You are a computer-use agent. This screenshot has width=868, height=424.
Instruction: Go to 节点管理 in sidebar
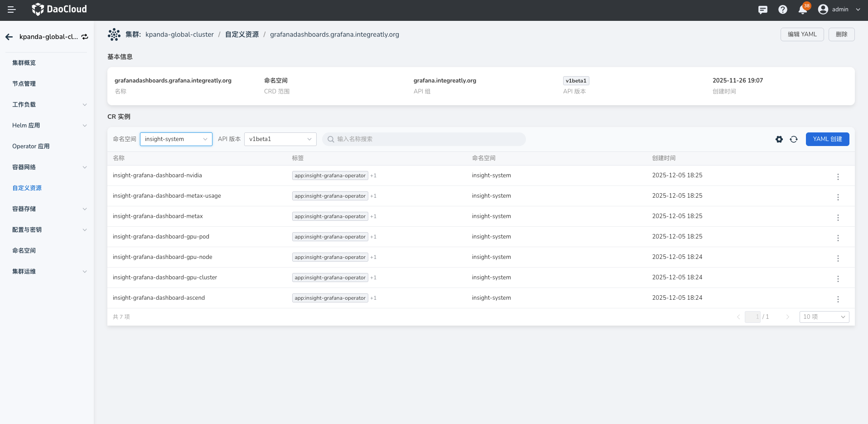point(24,84)
